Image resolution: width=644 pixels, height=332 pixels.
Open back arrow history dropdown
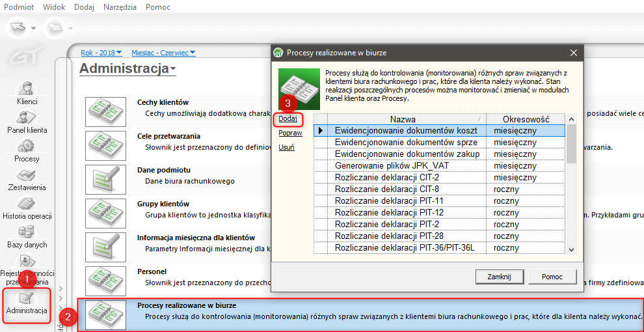[x=34, y=29]
